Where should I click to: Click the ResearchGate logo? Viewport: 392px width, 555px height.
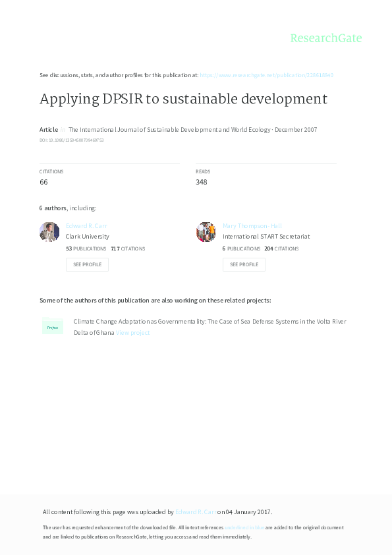coord(326,38)
